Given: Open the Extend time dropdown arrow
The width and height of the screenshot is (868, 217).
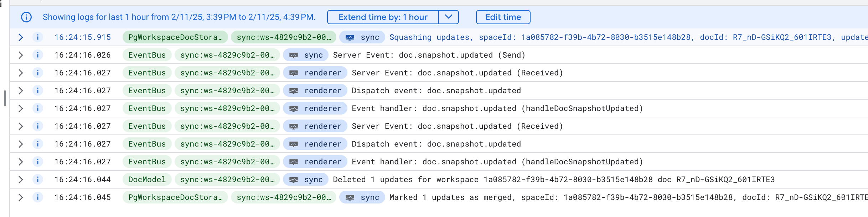Looking at the screenshot, I should [x=449, y=17].
